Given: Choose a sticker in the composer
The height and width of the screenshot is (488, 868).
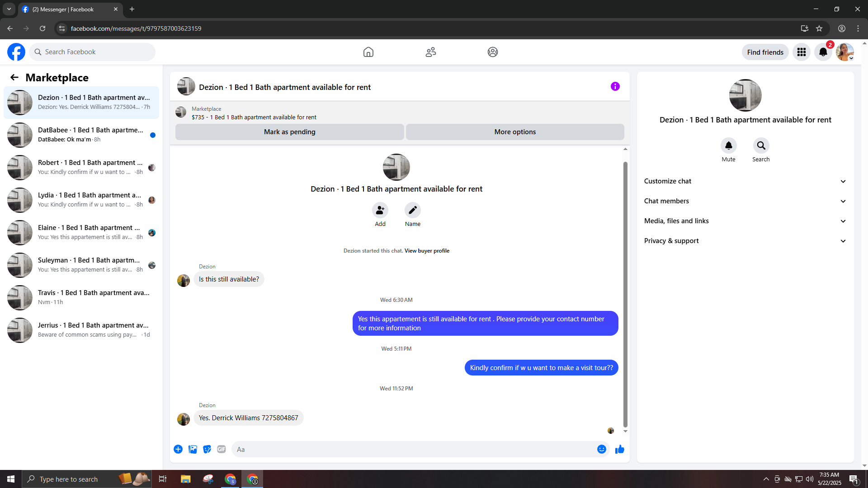Looking at the screenshot, I should (207, 449).
